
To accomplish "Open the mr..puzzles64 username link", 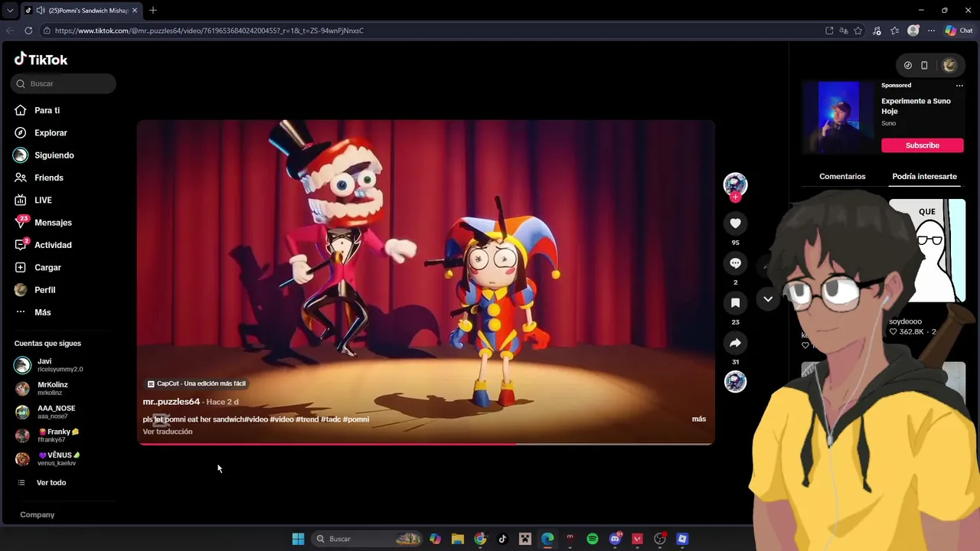I will coord(171,402).
